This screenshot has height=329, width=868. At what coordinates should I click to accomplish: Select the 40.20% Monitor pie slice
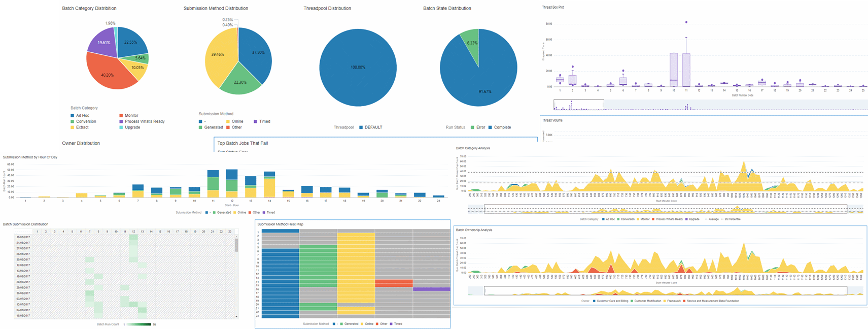click(x=108, y=74)
